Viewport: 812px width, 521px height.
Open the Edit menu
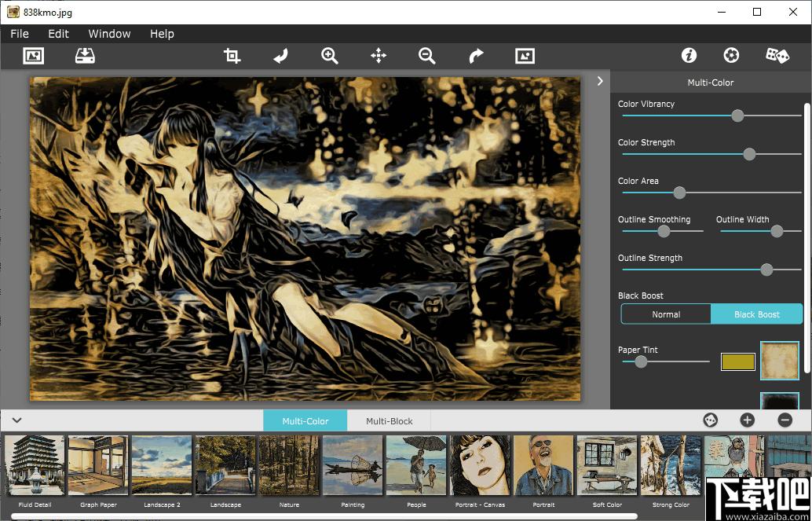(59, 34)
